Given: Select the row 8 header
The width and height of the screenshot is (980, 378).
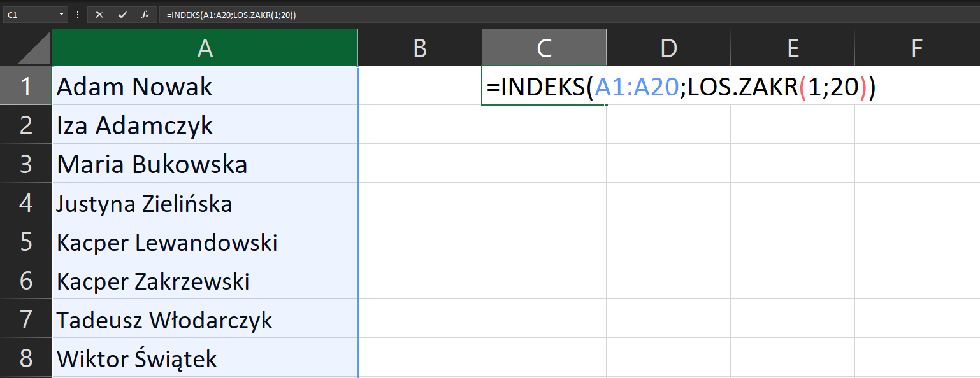Looking at the screenshot, I should coord(25,357).
